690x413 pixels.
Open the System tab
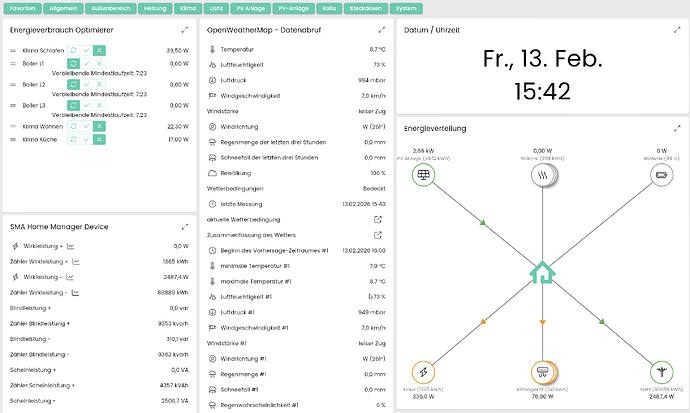coord(406,8)
